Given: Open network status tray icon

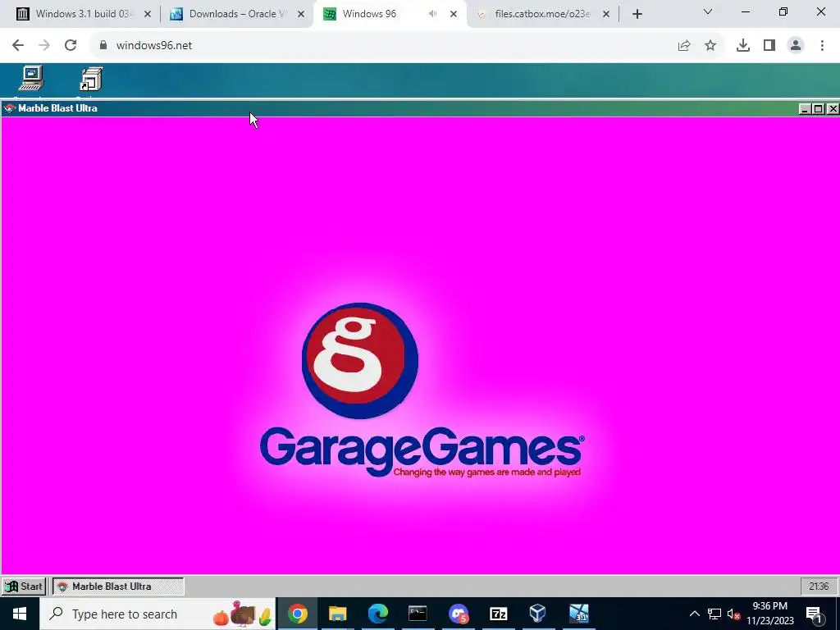Looking at the screenshot, I should [714, 614].
